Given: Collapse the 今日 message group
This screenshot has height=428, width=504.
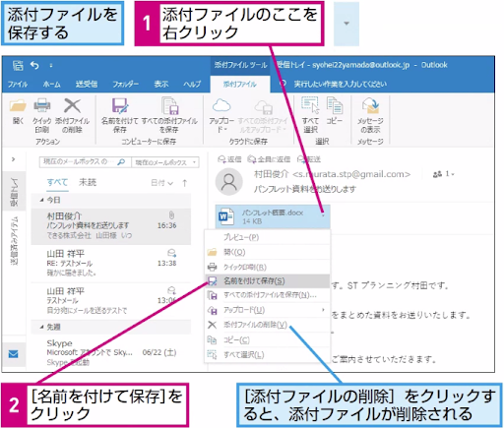Looking at the screenshot, I should click(41, 200).
